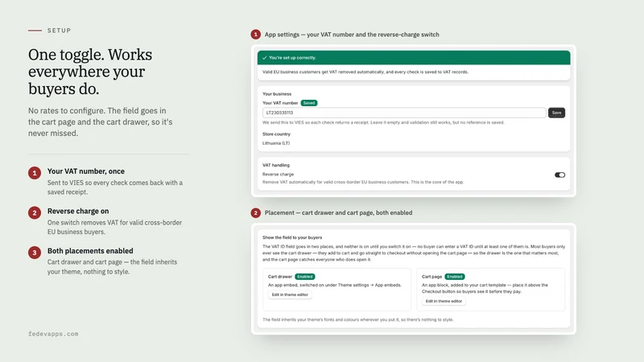The height and width of the screenshot is (362, 644).
Task: Click the Enabled badge beside Cart page
Action: (455, 277)
